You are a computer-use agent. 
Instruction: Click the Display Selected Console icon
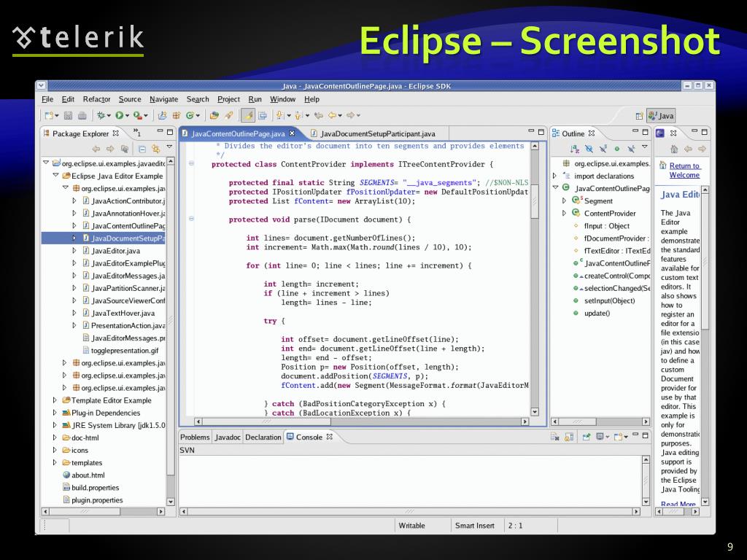coord(600,437)
